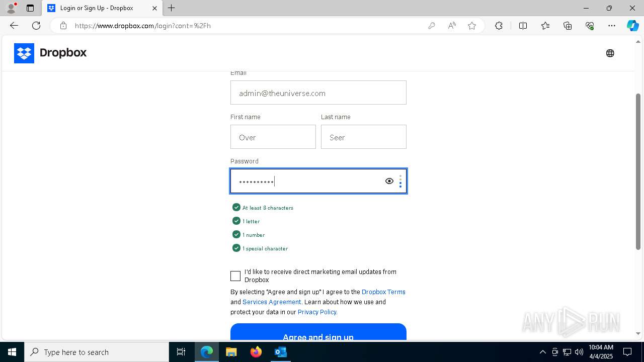View site information lock icon
644x362 pixels.
click(63, 26)
